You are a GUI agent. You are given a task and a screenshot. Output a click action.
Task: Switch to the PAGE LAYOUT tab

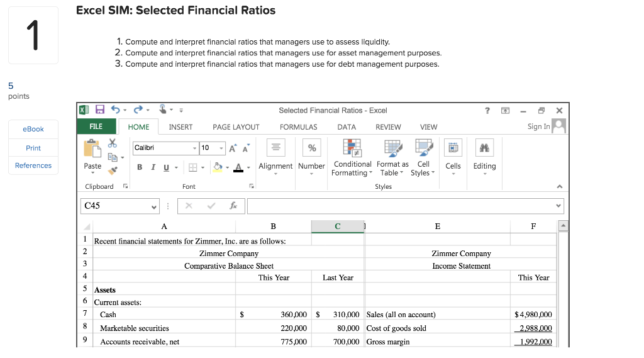(x=236, y=127)
